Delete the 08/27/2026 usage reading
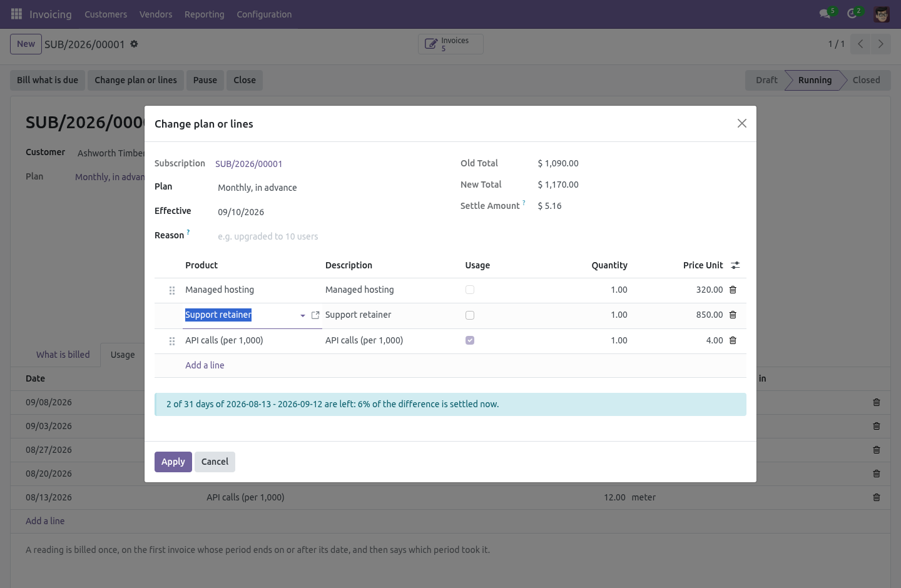This screenshot has height=588, width=901. click(877, 450)
